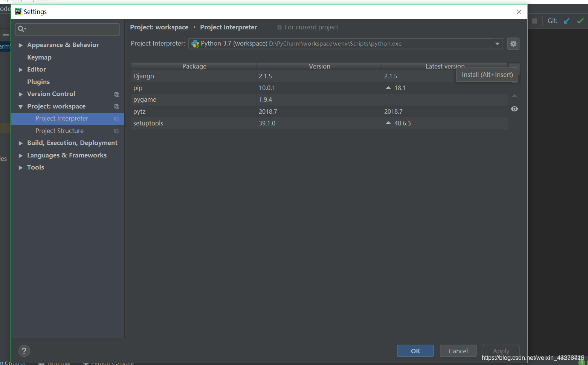This screenshot has width=588, height=365.
Task: Click the upgrade package arrow in side toolbar
Action: click(x=515, y=96)
